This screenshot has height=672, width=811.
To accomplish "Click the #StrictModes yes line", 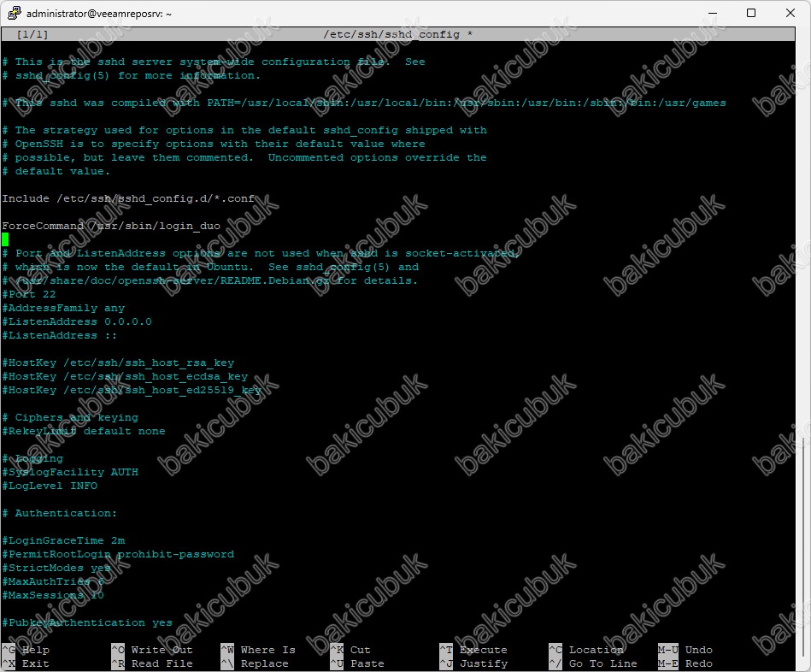I will point(56,568).
